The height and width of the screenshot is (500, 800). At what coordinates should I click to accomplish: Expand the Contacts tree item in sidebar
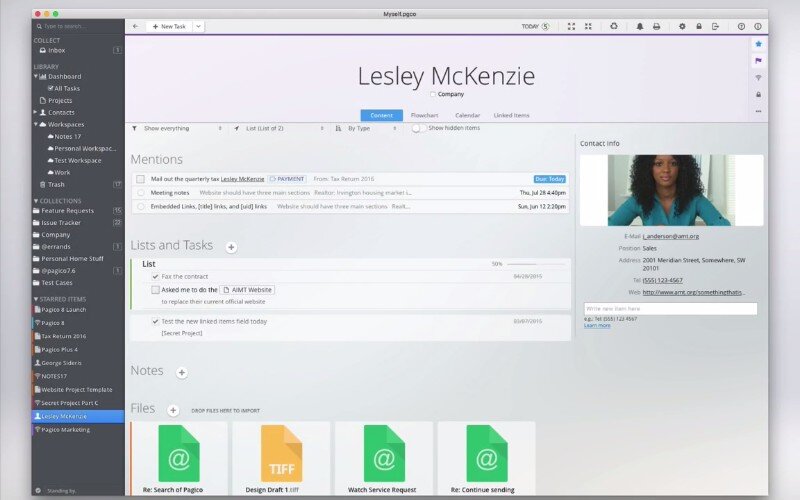[x=35, y=112]
